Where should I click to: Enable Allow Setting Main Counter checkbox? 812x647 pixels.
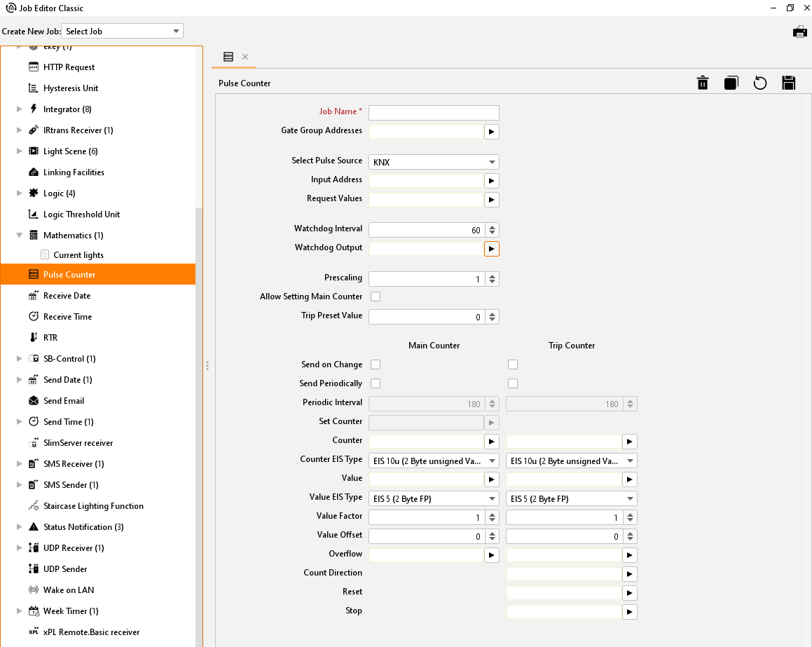[376, 297]
